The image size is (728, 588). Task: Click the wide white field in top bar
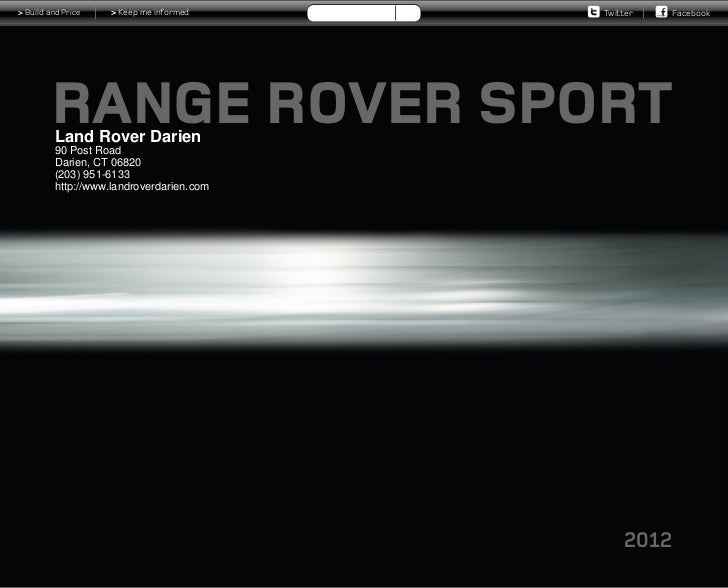click(351, 13)
